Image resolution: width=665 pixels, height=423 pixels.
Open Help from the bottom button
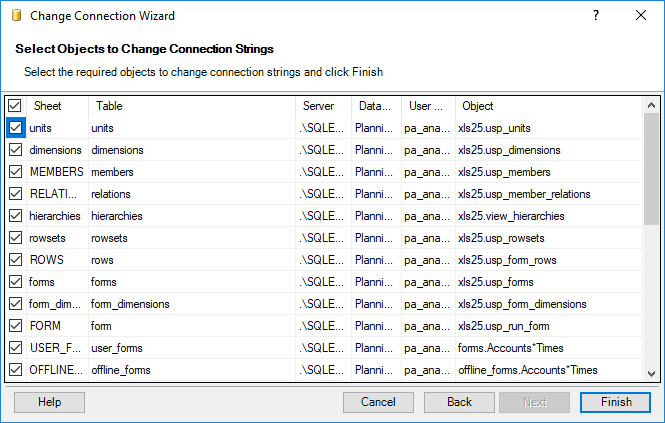(x=49, y=402)
